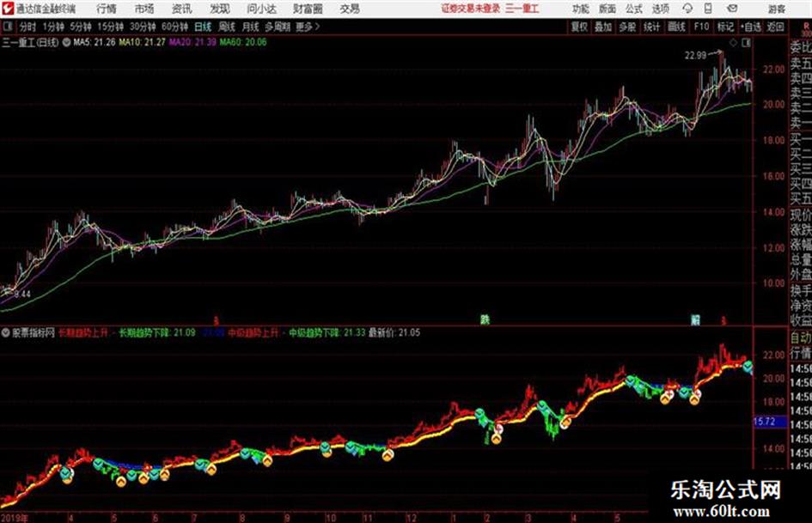Click the 标记 toolbar button
This screenshot has height=523, width=812.
pos(725,27)
